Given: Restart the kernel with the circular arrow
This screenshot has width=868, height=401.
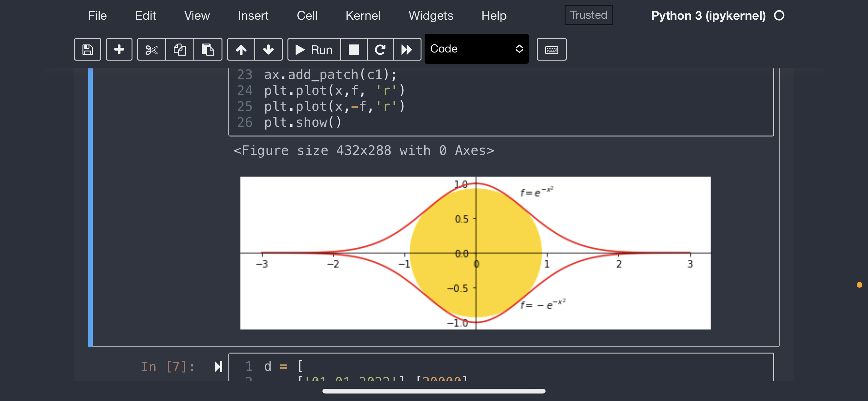Looking at the screenshot, I should point(380,49).
